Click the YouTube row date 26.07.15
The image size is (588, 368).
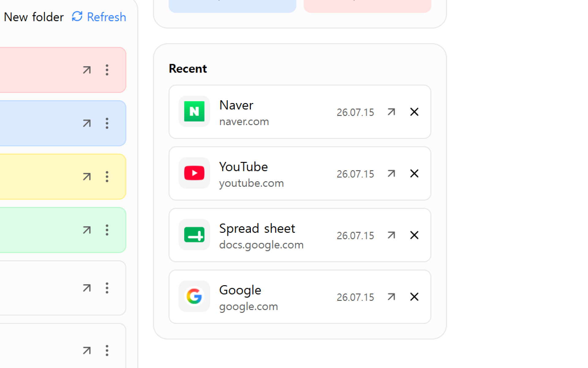[355, 174]
